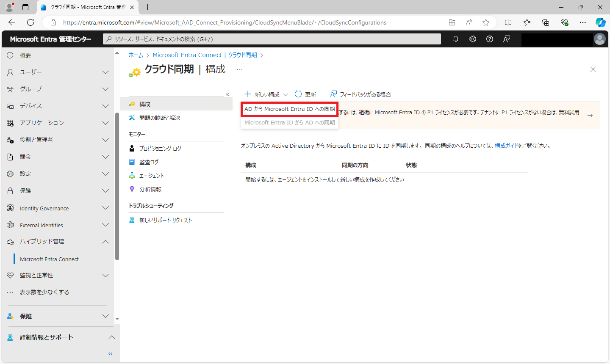610x364 pixels.
Task: Open the help question mark icon
Action: pos(489,39)
